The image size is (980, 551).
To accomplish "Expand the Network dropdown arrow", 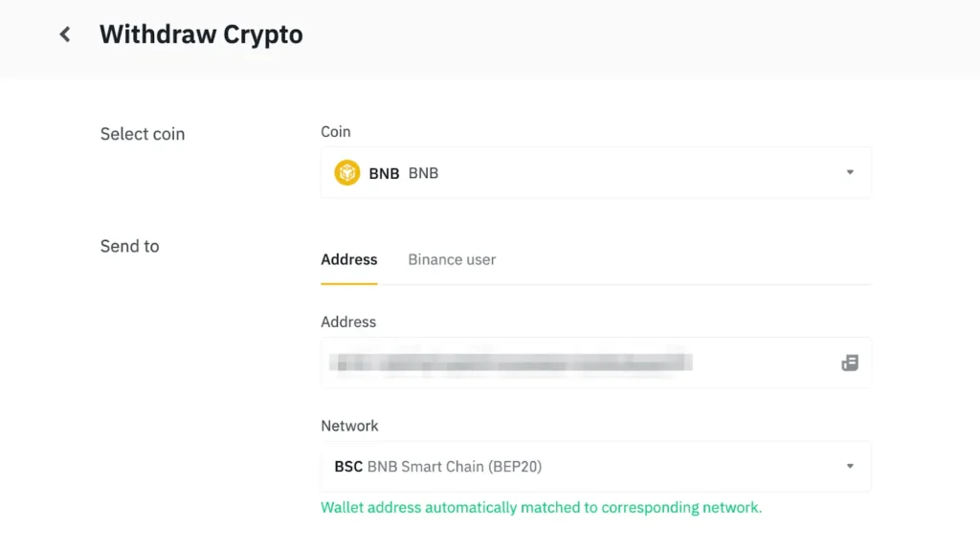I will tap(850, 467).
